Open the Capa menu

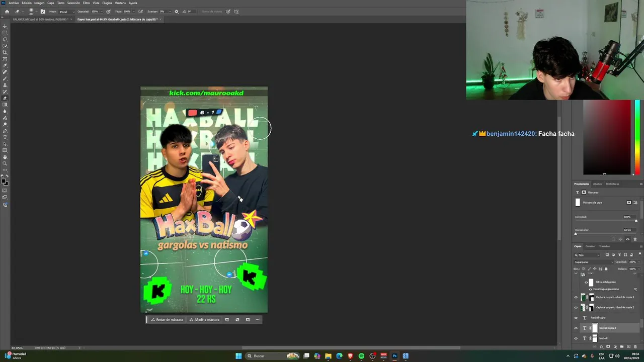tap(51, 3)
